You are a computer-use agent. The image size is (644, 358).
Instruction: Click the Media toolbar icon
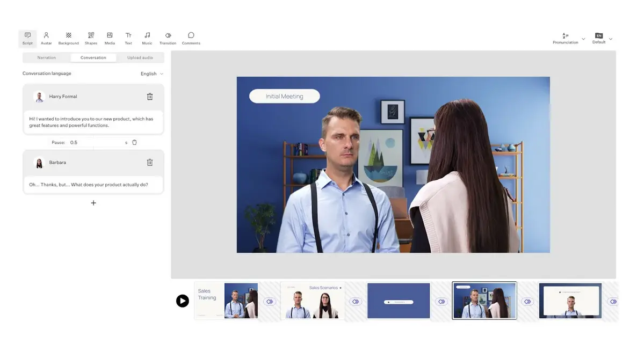pyautogui.click(x=110, y=38)
